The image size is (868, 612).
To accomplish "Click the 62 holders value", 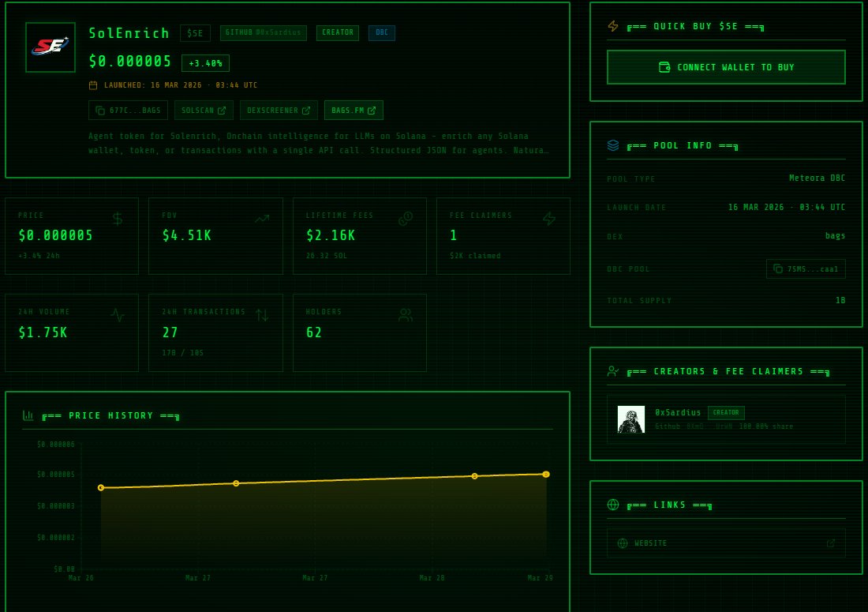I will pyautogui.click(x=314, y=333).
